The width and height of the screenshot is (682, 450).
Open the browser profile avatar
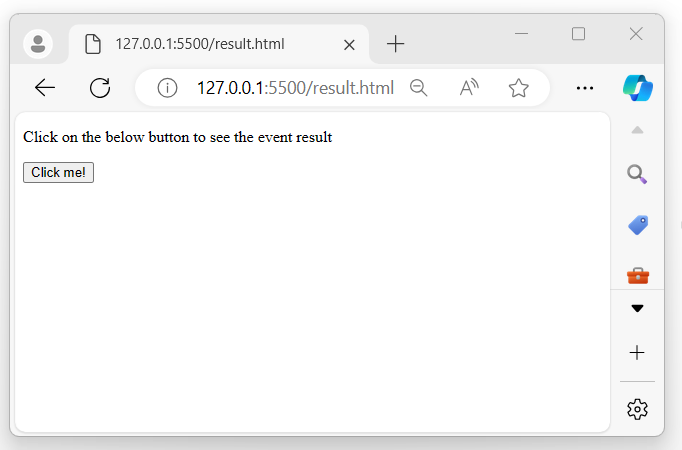pyautogui.click(x=38, y=44)
